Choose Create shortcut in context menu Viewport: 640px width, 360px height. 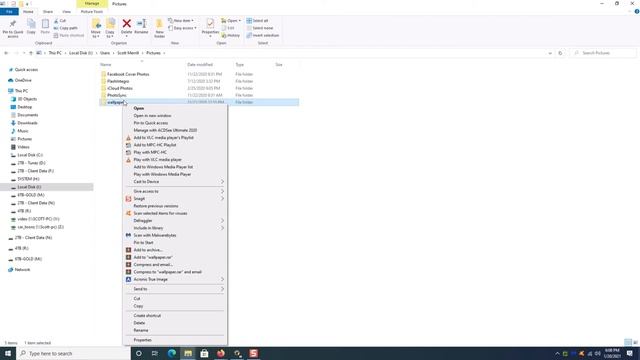[175, 316]
